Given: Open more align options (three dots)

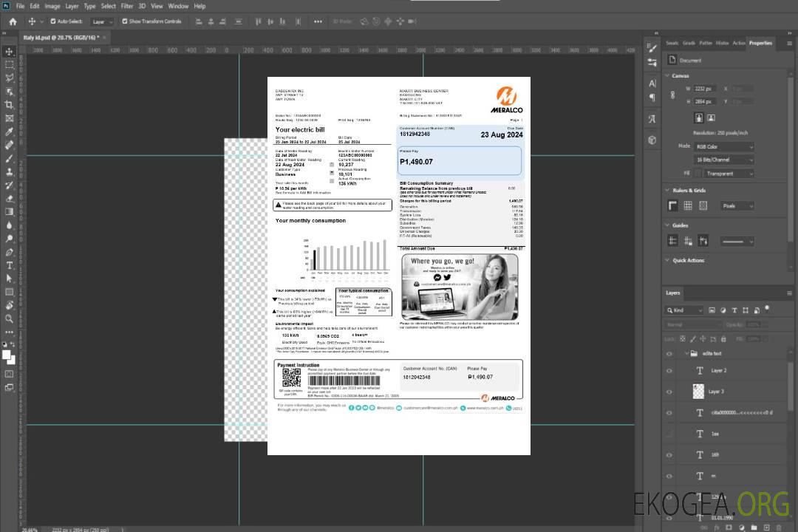Looking at the screenshot, I should pyautogui.click(x=318, y=21).
